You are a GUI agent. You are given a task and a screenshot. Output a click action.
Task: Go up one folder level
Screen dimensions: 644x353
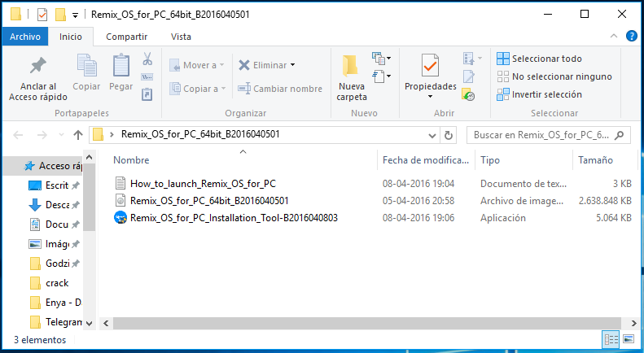(x=78, y=135)
